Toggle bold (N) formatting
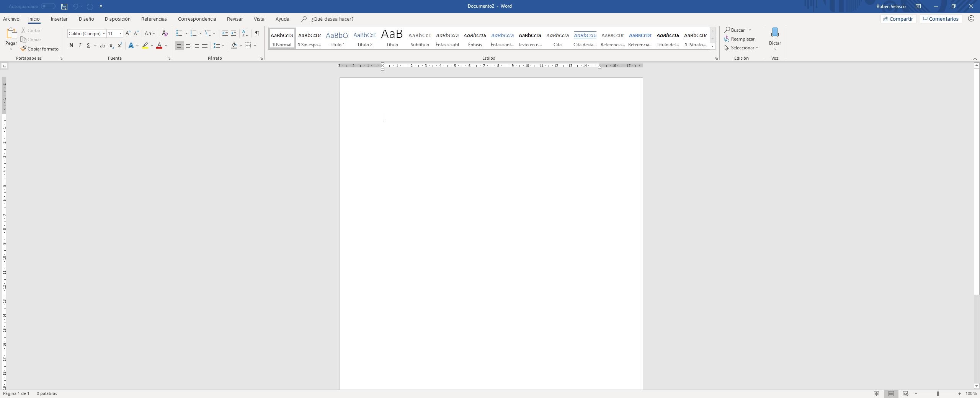 pyautogui.click(x=71, y=46)
